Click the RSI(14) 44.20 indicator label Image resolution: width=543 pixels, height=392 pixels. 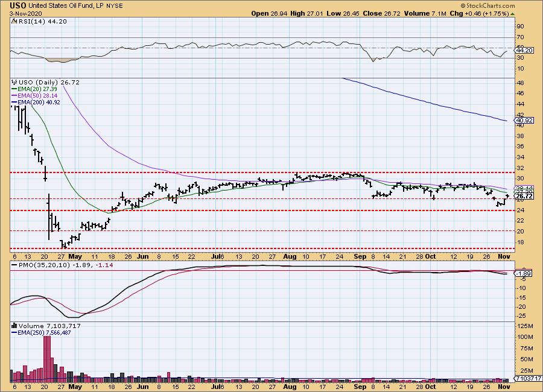click(42, 22)
